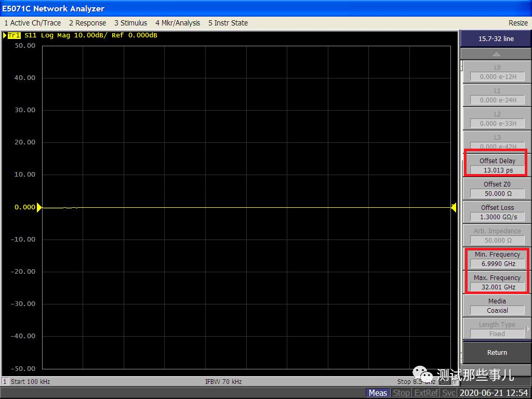The height and width of the screenshot is (399, 532).
Task: Expand the Length Type submenu
Action: [497, 329]
